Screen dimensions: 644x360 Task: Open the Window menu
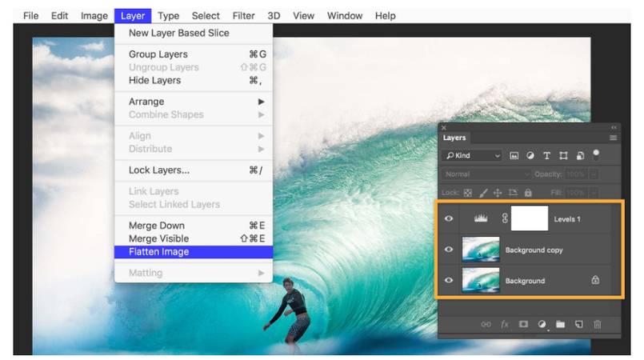pos(345,15)
